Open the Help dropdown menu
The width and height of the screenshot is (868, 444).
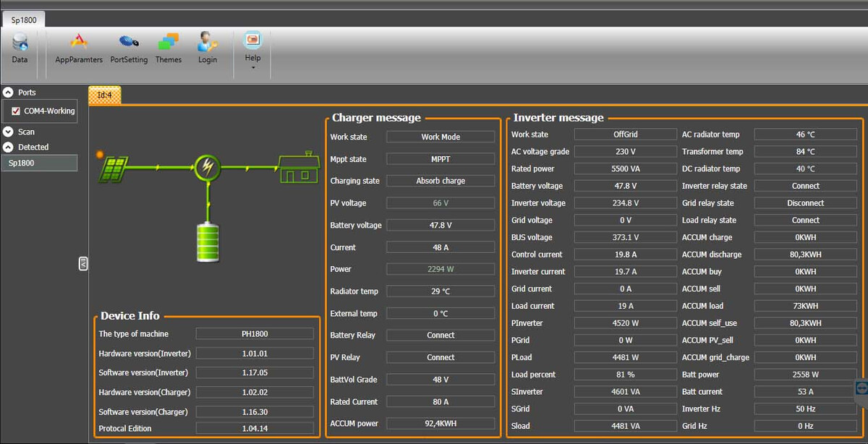point(252,49)
